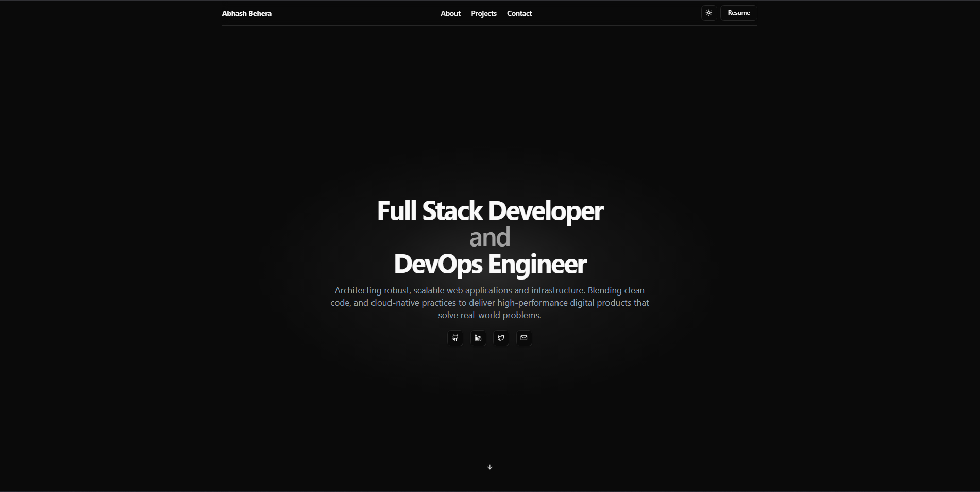Image resolution: width=980 pixels, height=492 pixels.
Task: Open the Resume button
Action: tap(739, 13)
